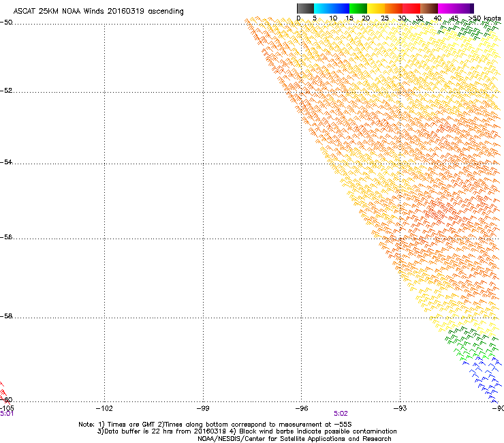Click the -105 longitude axis label
Image resolution: width=504 pixels, height=443 pixels.
(7, 408)
